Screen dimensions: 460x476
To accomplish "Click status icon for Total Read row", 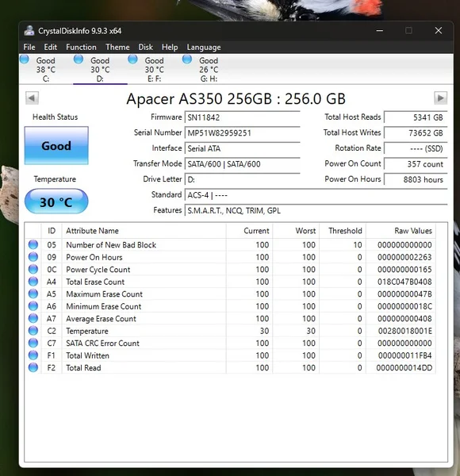I will pyautogui.click(x=33, y=367).
